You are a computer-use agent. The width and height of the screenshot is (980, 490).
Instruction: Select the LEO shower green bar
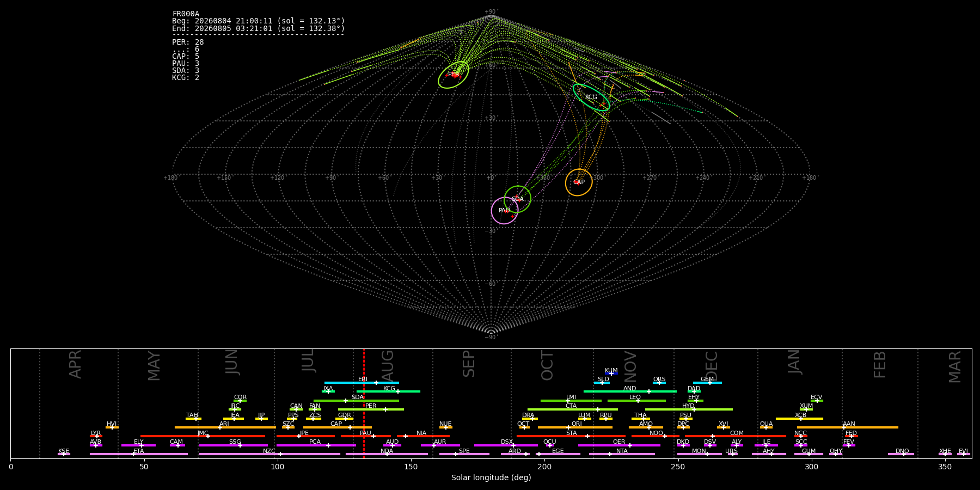636,401
